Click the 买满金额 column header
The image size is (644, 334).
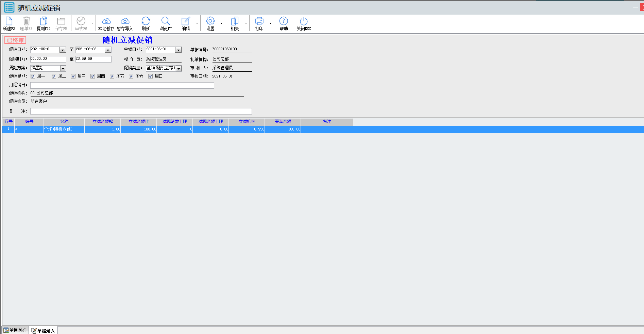(x=283, y=122)
